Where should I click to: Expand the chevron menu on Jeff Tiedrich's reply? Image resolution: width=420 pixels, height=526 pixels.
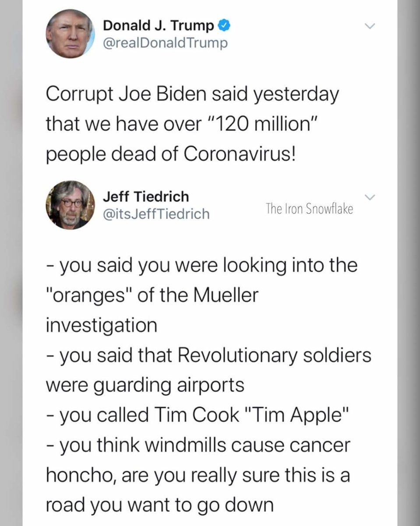pyautogui.click(x=370, y=197)
